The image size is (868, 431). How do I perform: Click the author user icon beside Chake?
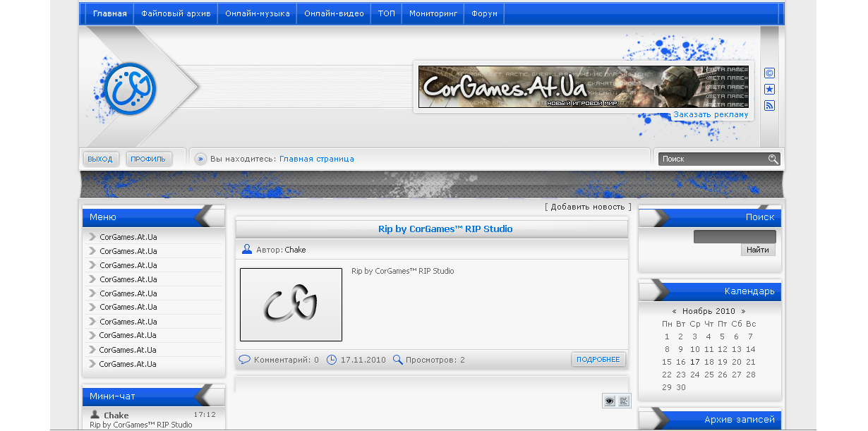coord(247,250)
